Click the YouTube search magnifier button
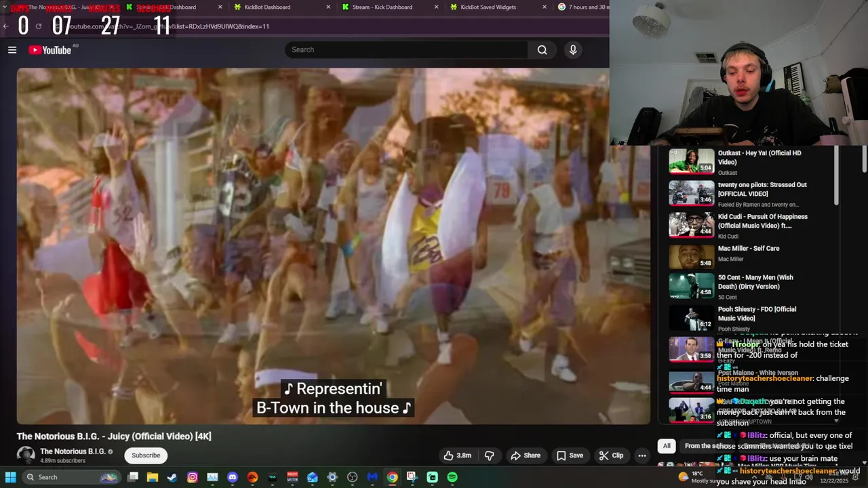This screenshot has width=868, height=488. coord(542,49)
